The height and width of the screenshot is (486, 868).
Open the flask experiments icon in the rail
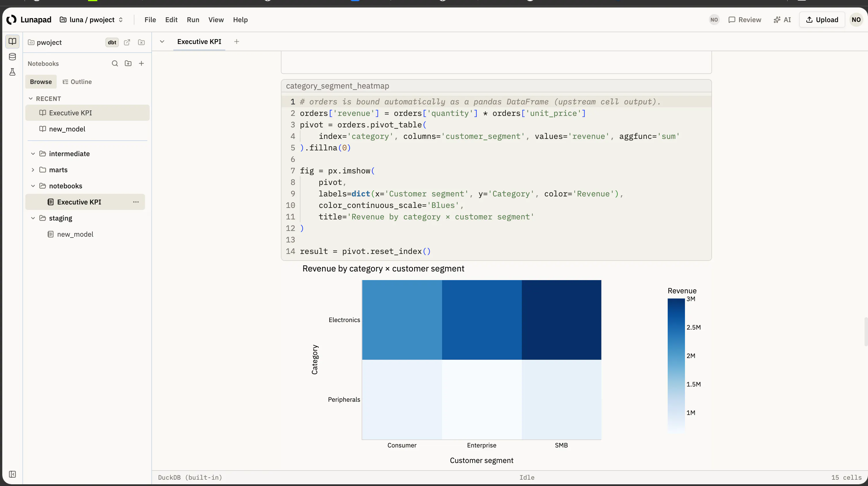tap(12, 72)
